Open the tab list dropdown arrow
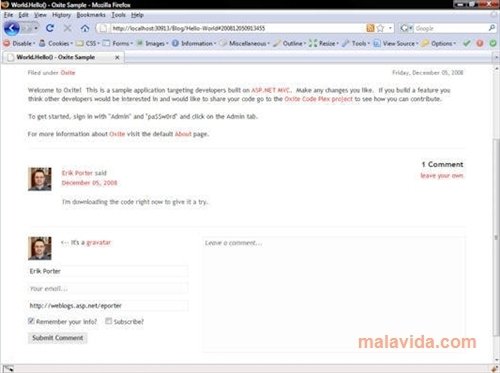Image resolution: width=500 pixels, height=373 pixels. click(x=496, y=58)
